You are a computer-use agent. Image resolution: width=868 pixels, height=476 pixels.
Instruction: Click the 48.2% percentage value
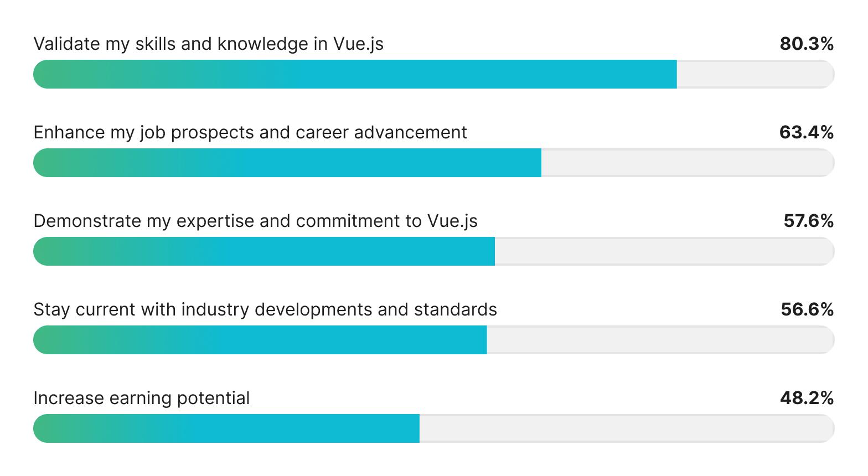(x=806, y=398)
